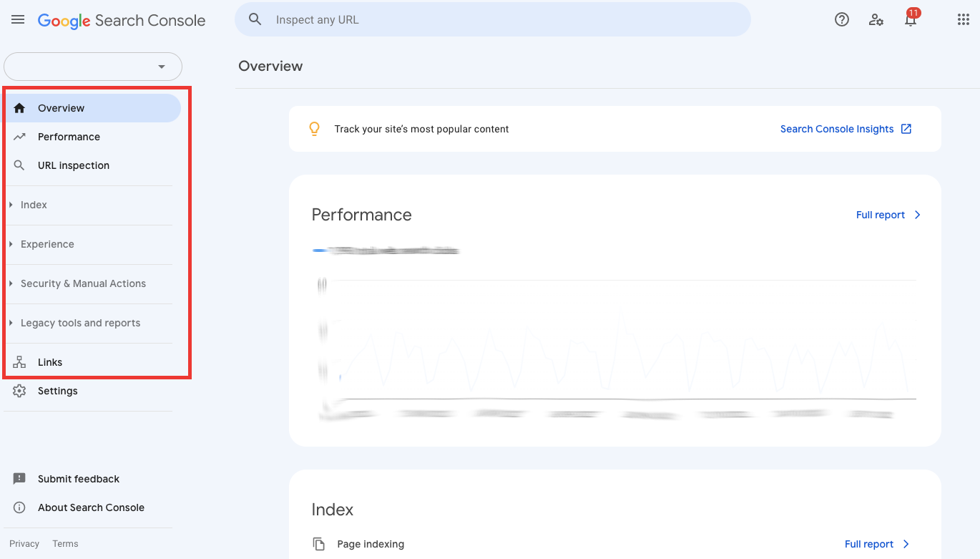Open About Search Console
Viewport: 980px width, 559px height.
coord(91,507)
